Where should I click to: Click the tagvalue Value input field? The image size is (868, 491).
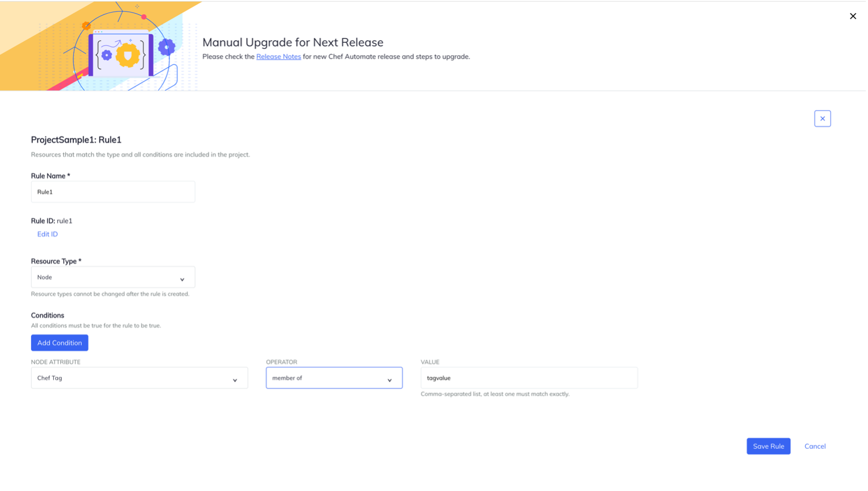(x=529, y=378)
